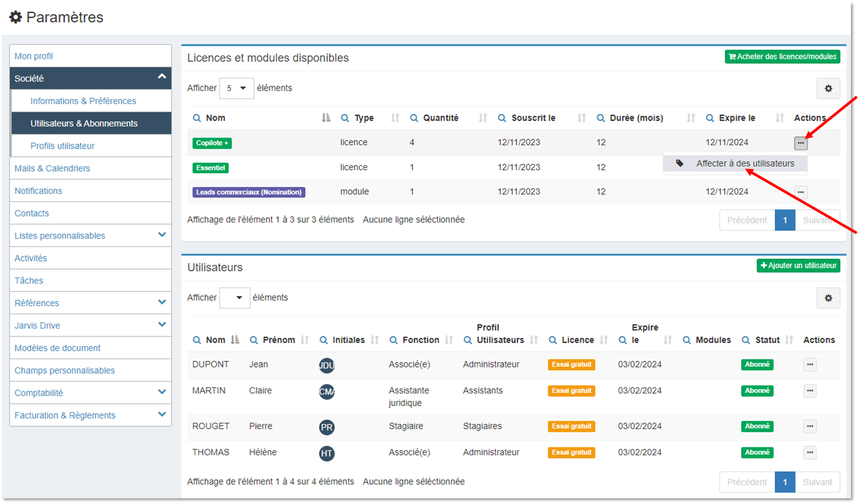Search the licences Nom column
Viewport: 858px width, 504px height.
point(197,118)
